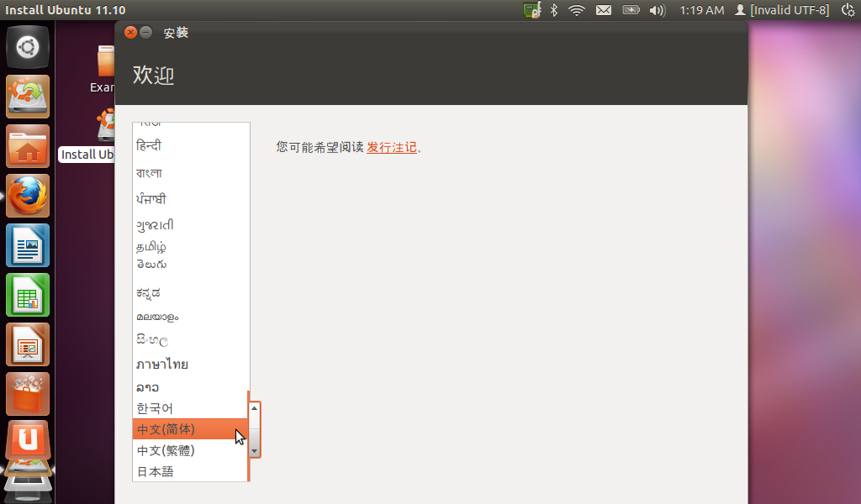Open the Bluetooth indicator menu
Image resolution: width=861 pixels, height=504 pixels.
tap(554, 10)
